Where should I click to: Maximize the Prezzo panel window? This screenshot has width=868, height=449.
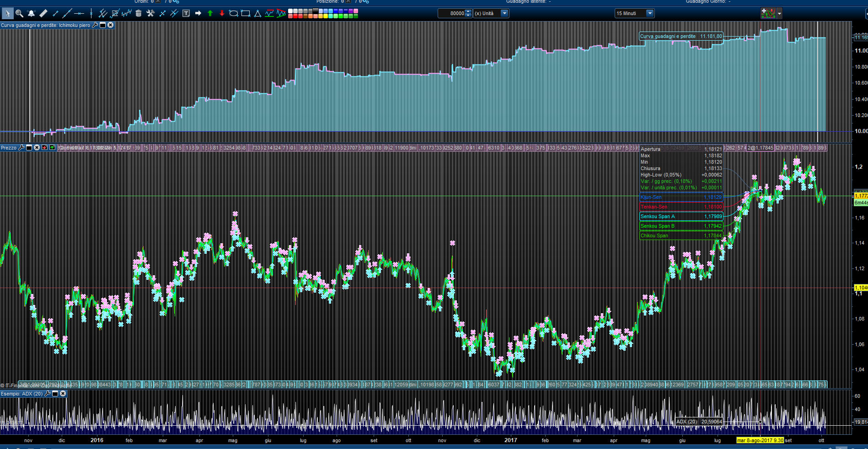[29, 148]
